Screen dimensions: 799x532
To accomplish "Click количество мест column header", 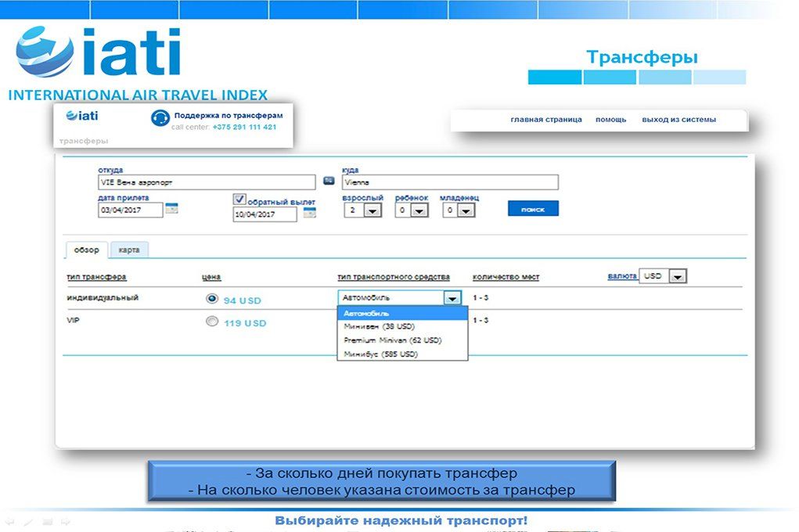I will pos(506,277).
